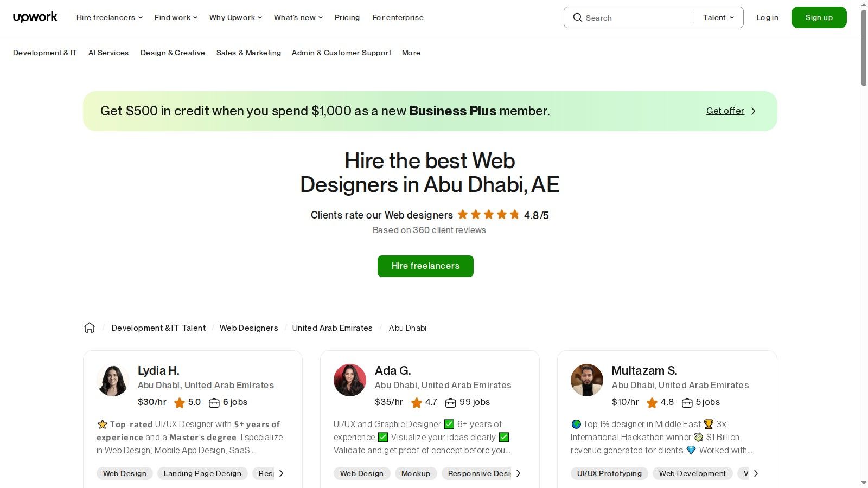
Task: Click inside the Search input field
Action: coord(629,17)
